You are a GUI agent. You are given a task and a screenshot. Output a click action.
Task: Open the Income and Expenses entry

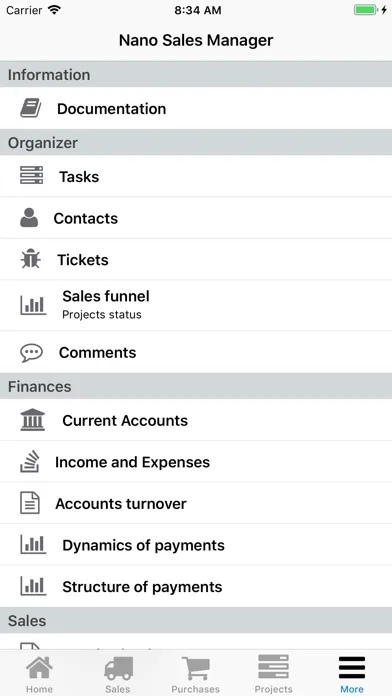(x=196, y=462)
